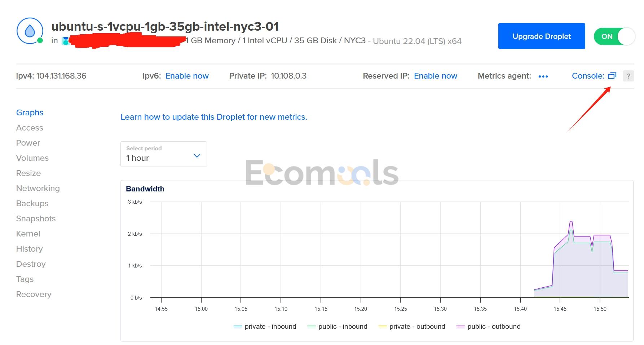Image resolution: width=644 pixels, height=345 pixels.
Task: Open the Console link
Action: 588,76
